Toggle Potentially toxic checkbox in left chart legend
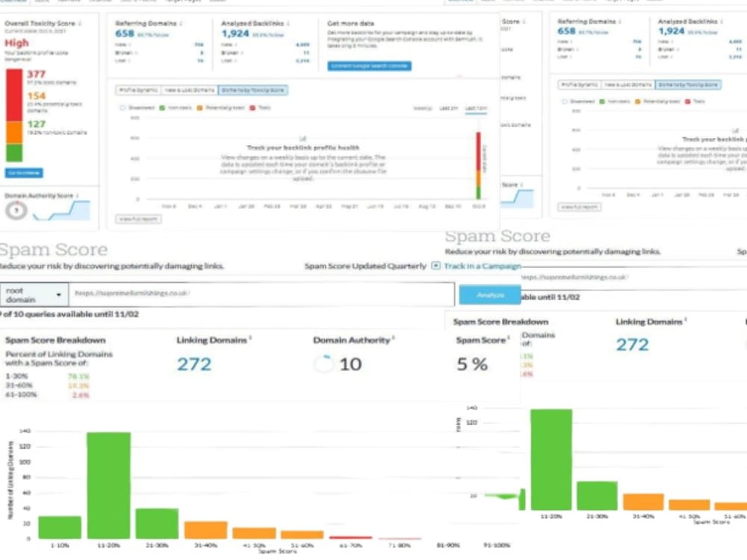Image resolution: width=747 pixels, height=560 pixels. [199, 108]
